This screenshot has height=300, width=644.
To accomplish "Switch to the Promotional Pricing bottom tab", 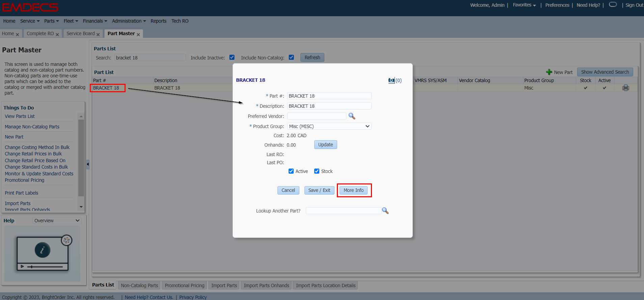I will pos(185,285).
